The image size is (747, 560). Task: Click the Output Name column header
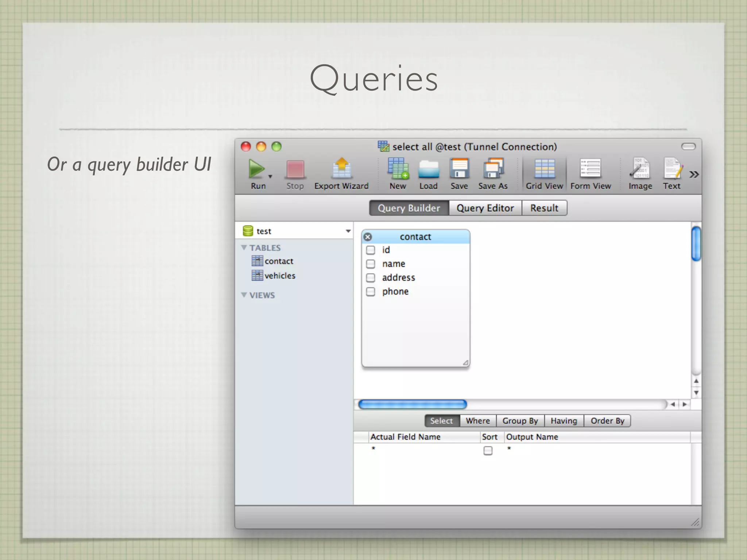pyautogui.click(x=597, y=437)
